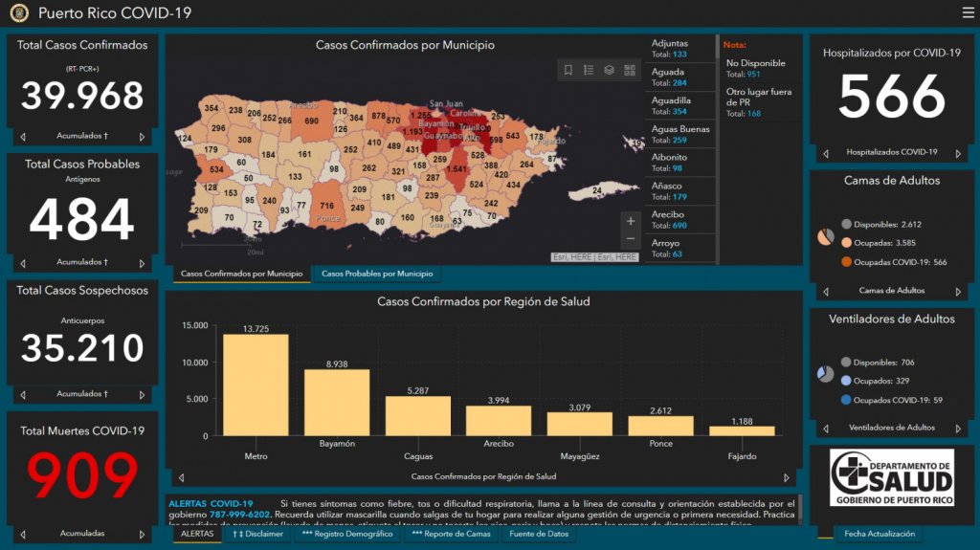Click the Puerto Rico government seal logo

[19, 13]
